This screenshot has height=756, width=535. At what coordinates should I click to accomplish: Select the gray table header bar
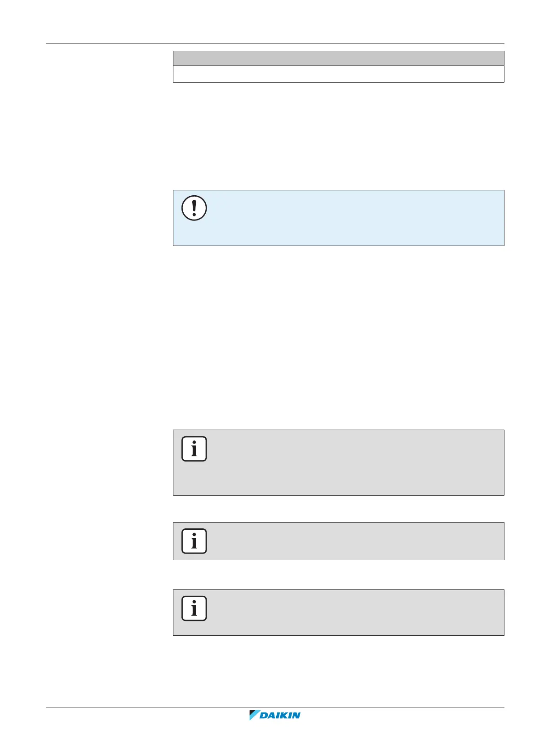tap(338, 58)
